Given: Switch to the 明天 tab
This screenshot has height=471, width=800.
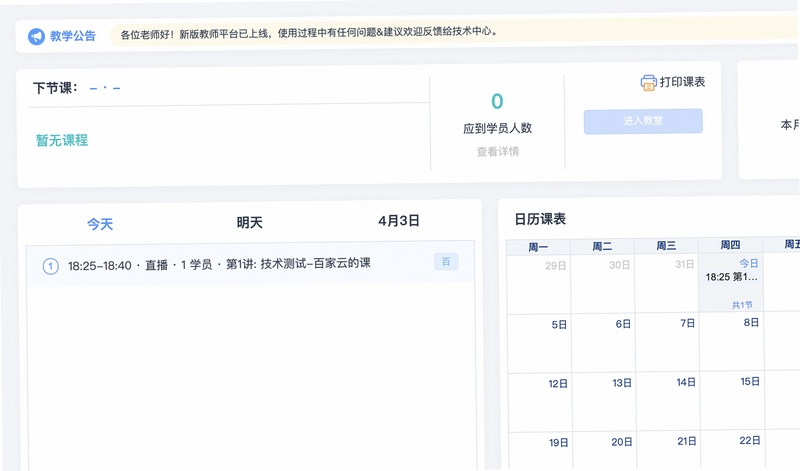Looking at the screenshot, I should coord(249,222).
